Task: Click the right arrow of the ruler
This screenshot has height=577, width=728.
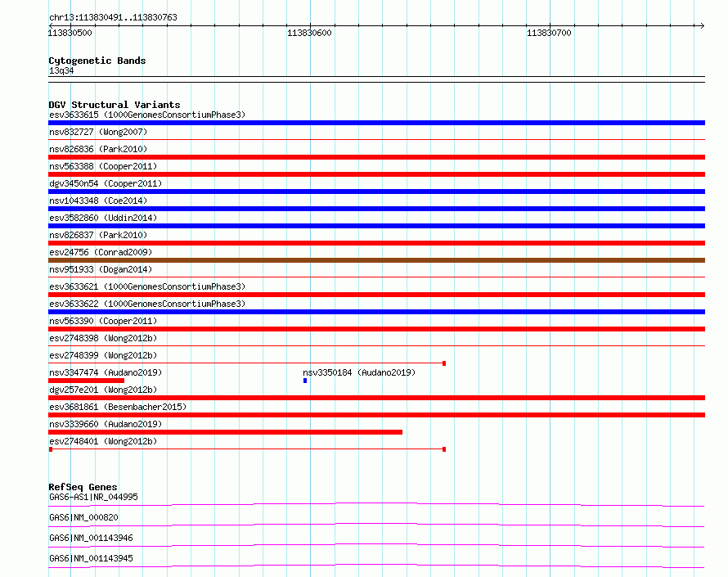Action: pyautogui.click(x=702, y=25)
